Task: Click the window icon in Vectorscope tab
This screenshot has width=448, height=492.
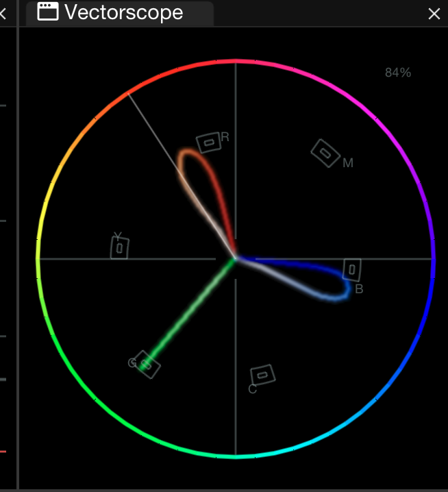Action: point(48,12)
